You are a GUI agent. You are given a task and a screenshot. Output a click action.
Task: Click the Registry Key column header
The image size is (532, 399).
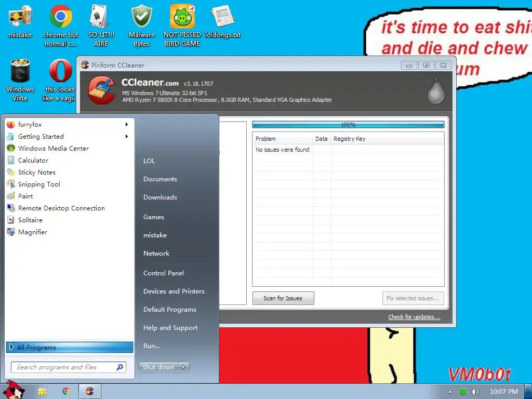[387, 139]
